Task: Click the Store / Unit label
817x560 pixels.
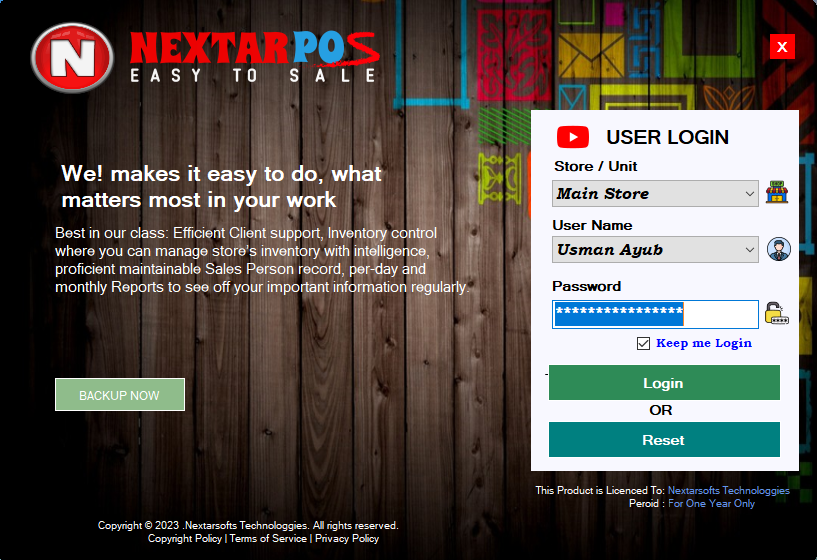Action: point(596,166)
